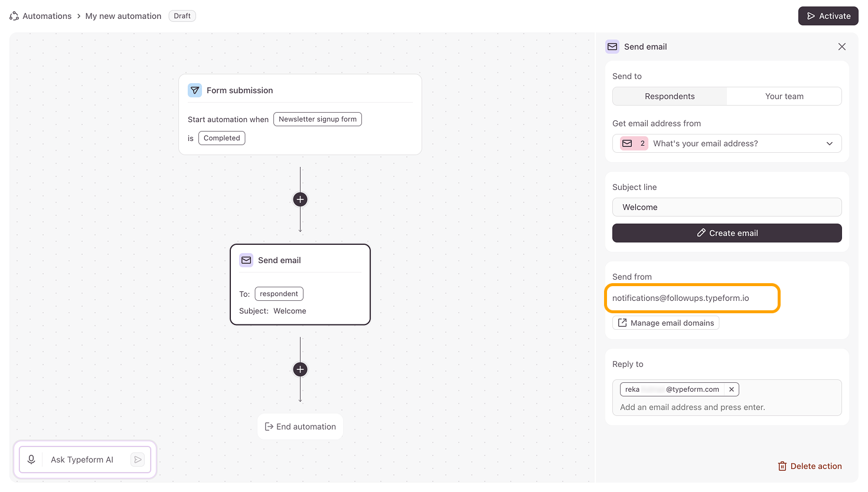Add step below Send email node
Viewport: 868px width, 492px height.
(300, 369)
